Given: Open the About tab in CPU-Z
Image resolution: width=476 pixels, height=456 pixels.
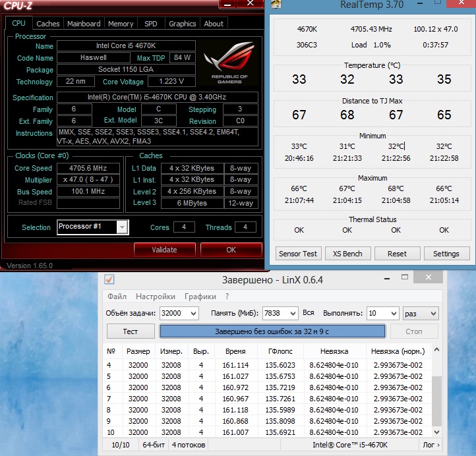Looking at the screenshot, I should [x=214, y=24].
